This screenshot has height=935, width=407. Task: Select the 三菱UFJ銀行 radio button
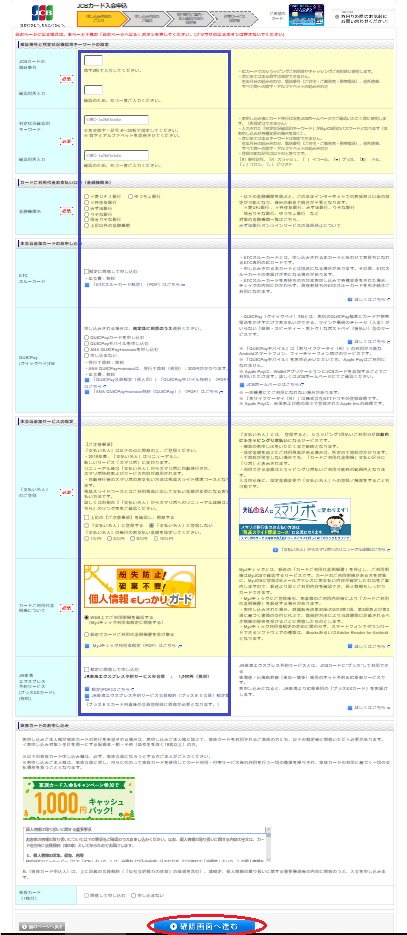86,196
